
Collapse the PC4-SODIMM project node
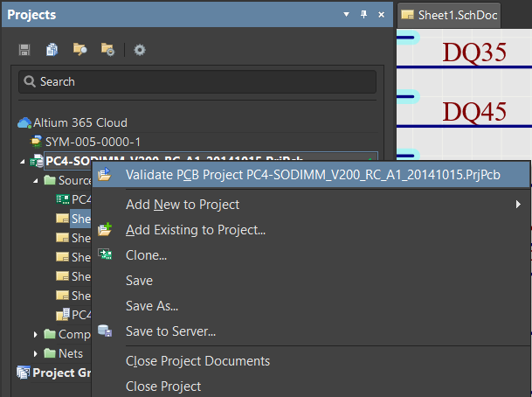tap(23, 162)
